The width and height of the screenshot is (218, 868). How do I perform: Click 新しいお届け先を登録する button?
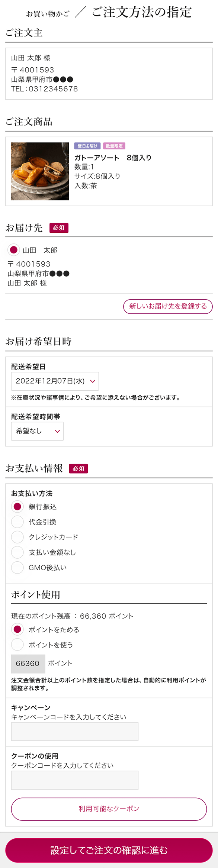[x=168, y=306]
